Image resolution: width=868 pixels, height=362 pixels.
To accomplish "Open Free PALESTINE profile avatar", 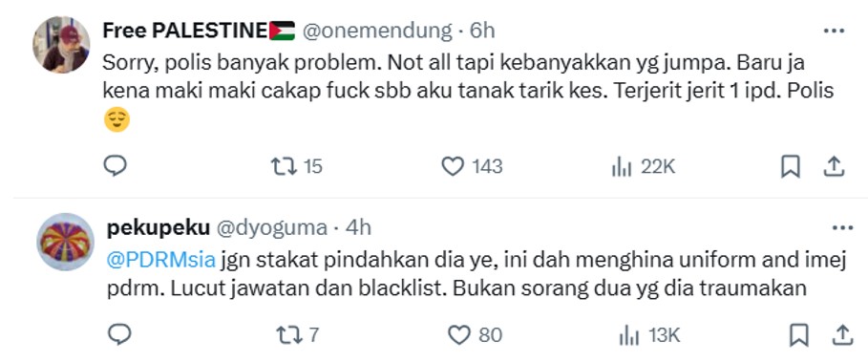I will [x=61, y=44].
